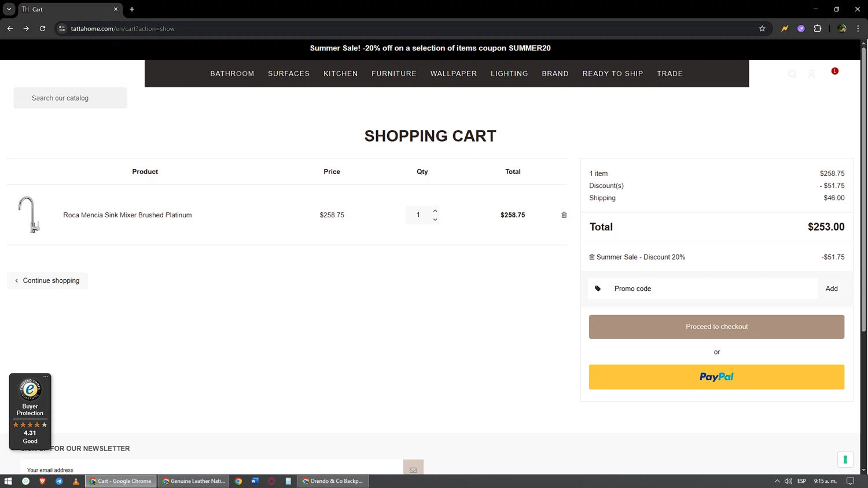Open calculator app from the taskbar
The image size is (868, 488).
(288, 481)
